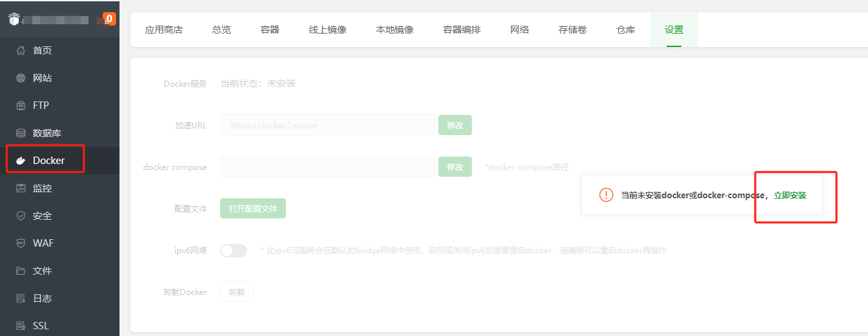Toggle the ipv6网络 switch

pyautogui.click(x=234, y=250)
